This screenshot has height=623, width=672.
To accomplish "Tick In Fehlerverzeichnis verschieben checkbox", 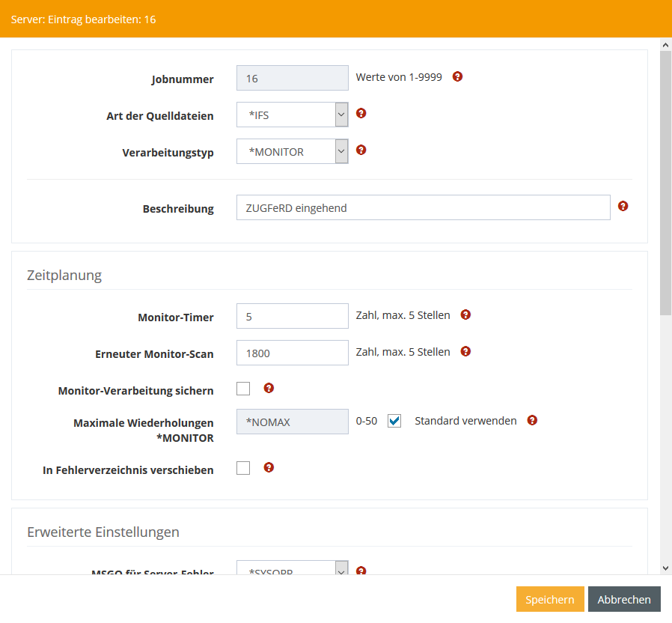I will pos(243,468).
